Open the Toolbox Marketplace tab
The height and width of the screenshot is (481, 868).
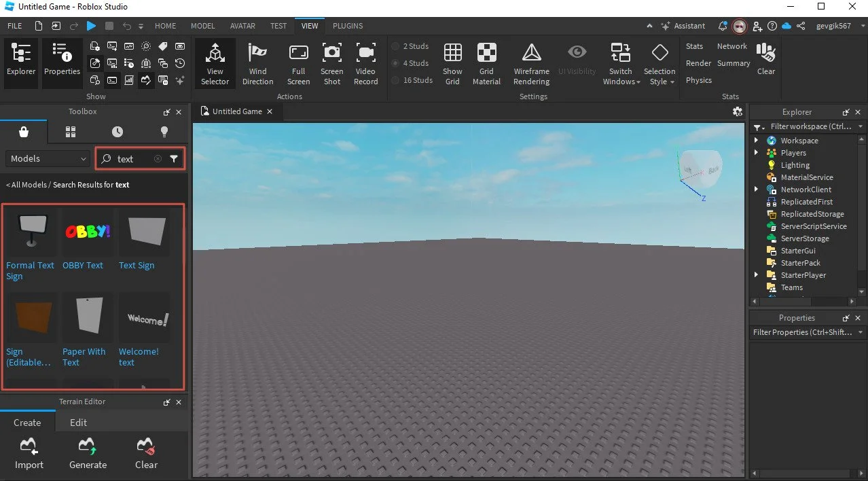24,132
